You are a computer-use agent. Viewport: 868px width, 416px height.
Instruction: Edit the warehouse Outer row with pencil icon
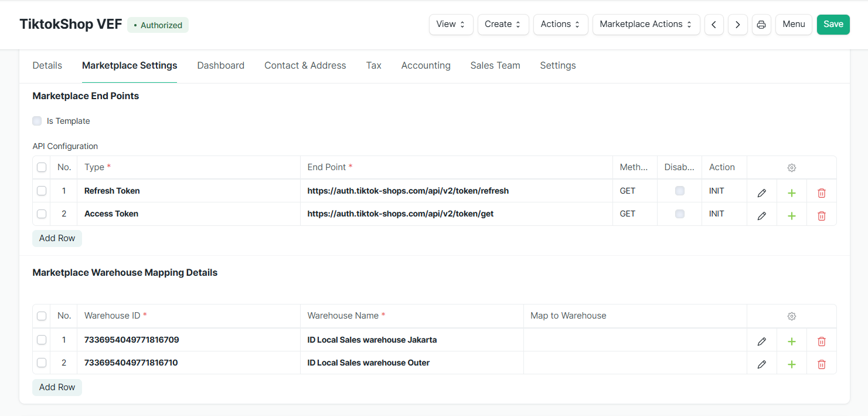pos(762,364)
